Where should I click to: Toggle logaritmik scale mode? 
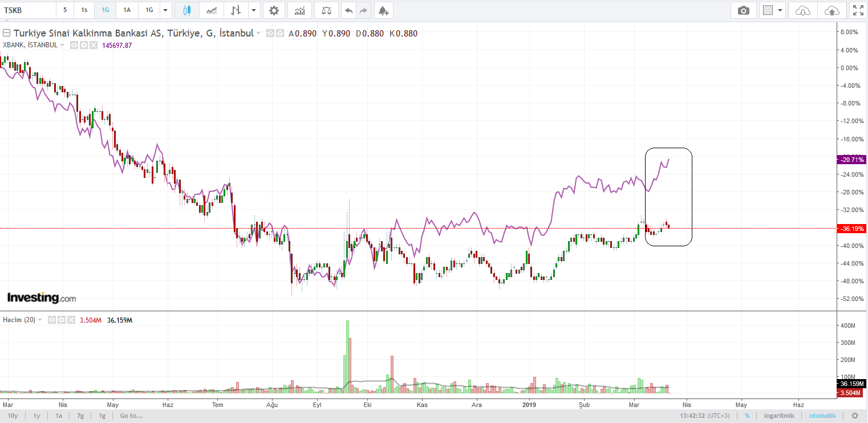coord(778,416)
